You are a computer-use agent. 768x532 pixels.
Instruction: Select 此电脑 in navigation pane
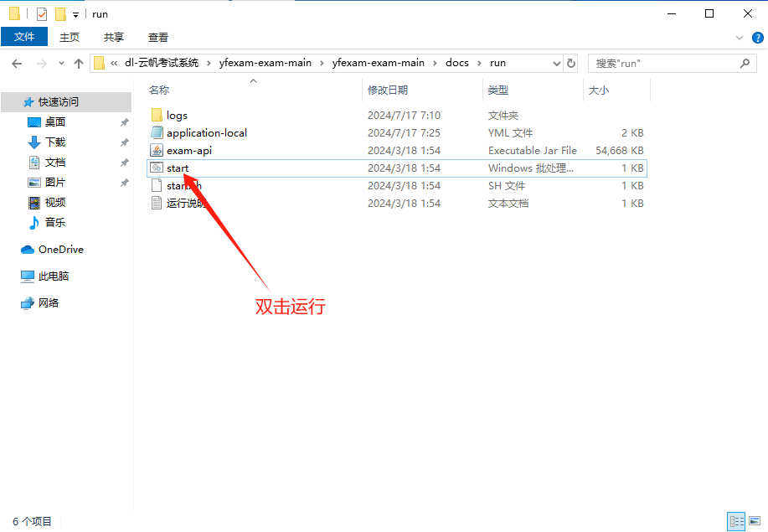pos(54,276)
